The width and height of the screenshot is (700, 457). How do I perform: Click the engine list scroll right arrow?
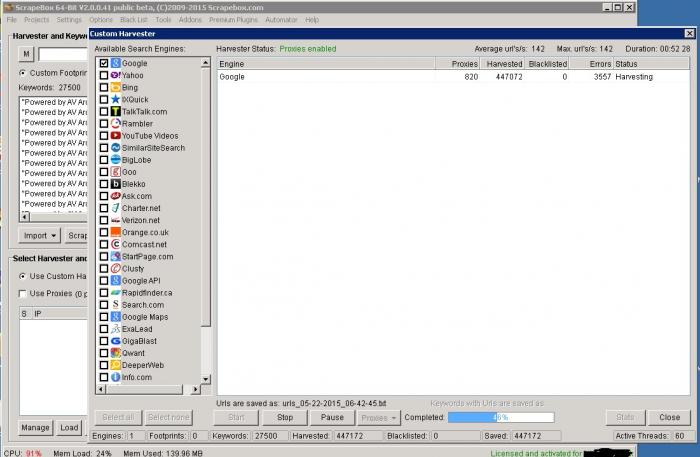pyautogui.click(x=195, y=389)
